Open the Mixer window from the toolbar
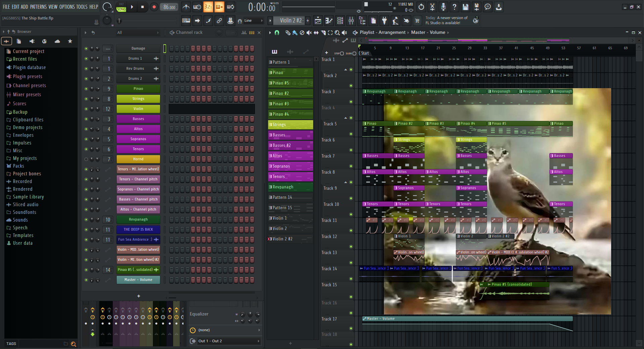The height and width of the screenshot is (349, 644). coord(351,21)
